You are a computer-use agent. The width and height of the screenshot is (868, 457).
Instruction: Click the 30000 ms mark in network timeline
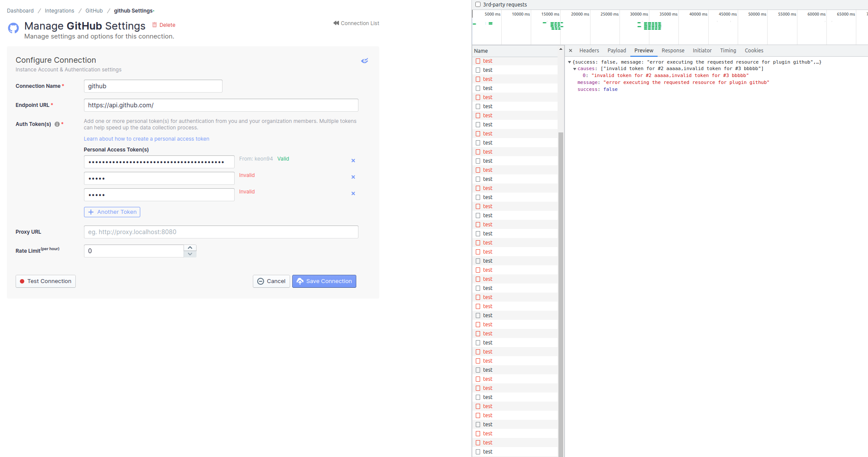coord(639,14)
